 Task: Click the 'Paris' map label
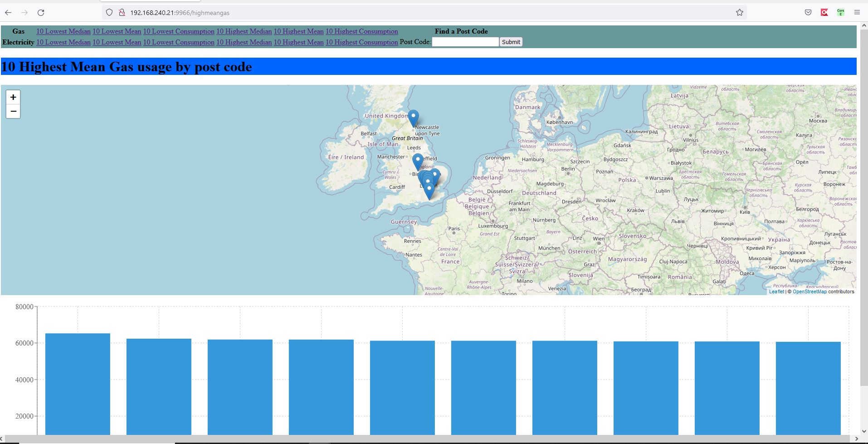pyautogui.click(x=454, y=229)
